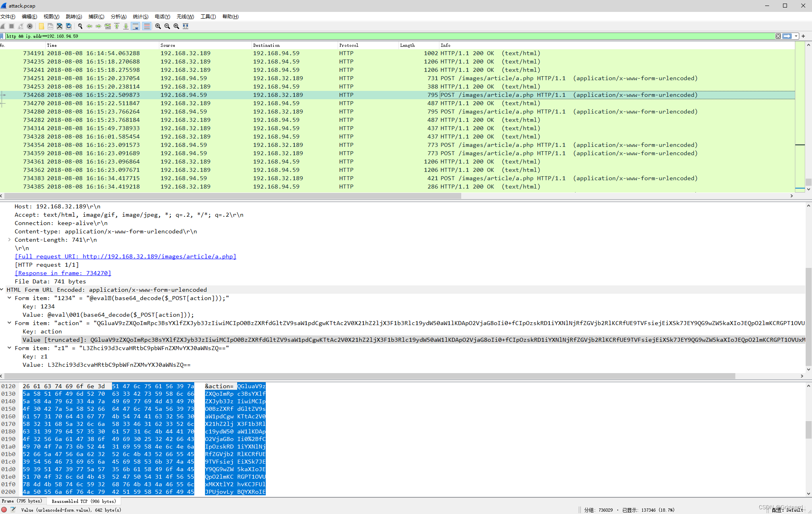Open the 分析(A) menu
The height and width of the screenshot is (514, 812).
coord(118,16)
